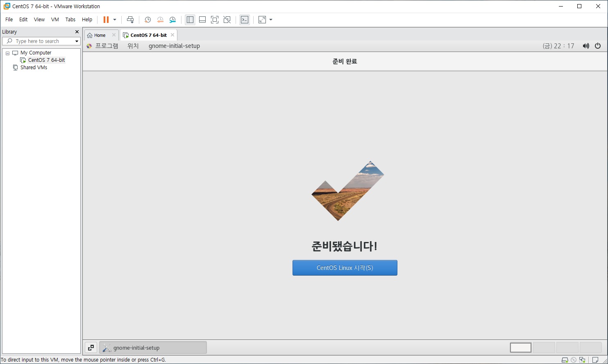Image resolution: width=608 pixels, height=364 pixels.
Task: Select Shared VMs in the Library
Action: 30,68
